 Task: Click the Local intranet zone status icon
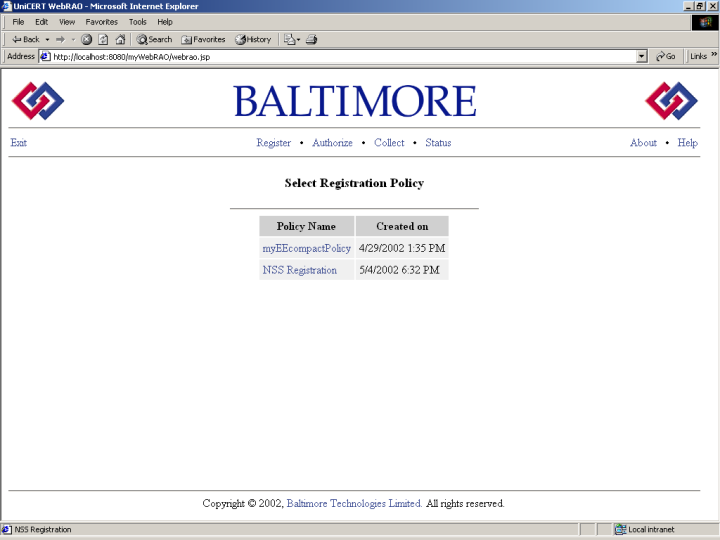620,529
